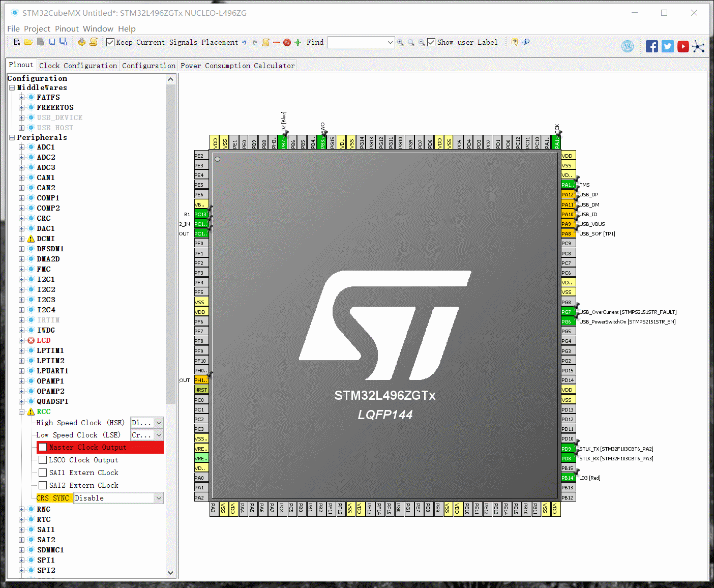Click the green PG7 pin on chip

tap(568, 312)
